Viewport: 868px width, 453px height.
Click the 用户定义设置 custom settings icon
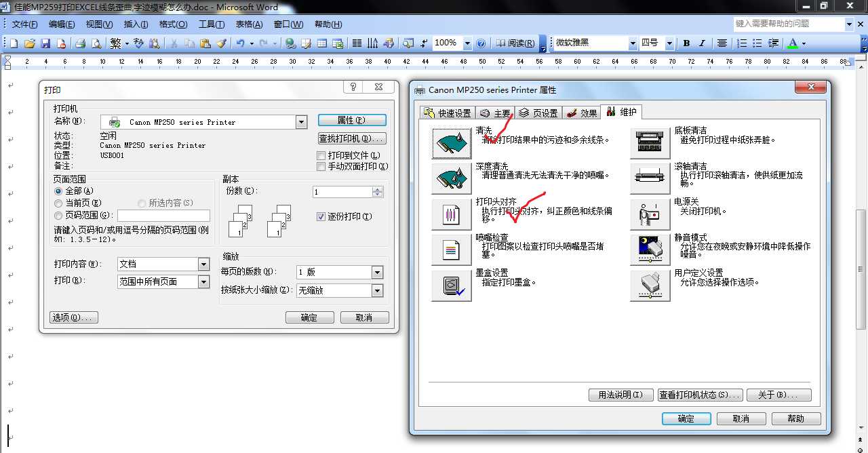click(x=650, y=285)
